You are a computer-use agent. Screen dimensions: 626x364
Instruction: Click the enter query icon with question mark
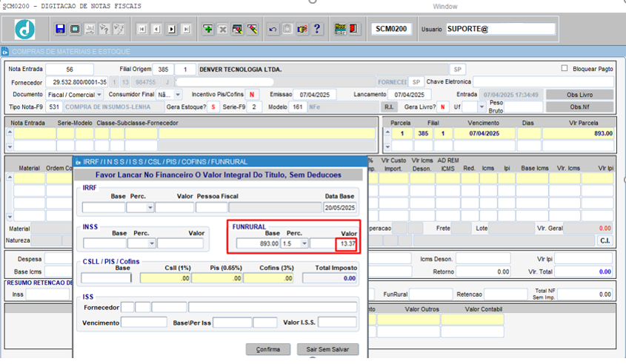104,29
